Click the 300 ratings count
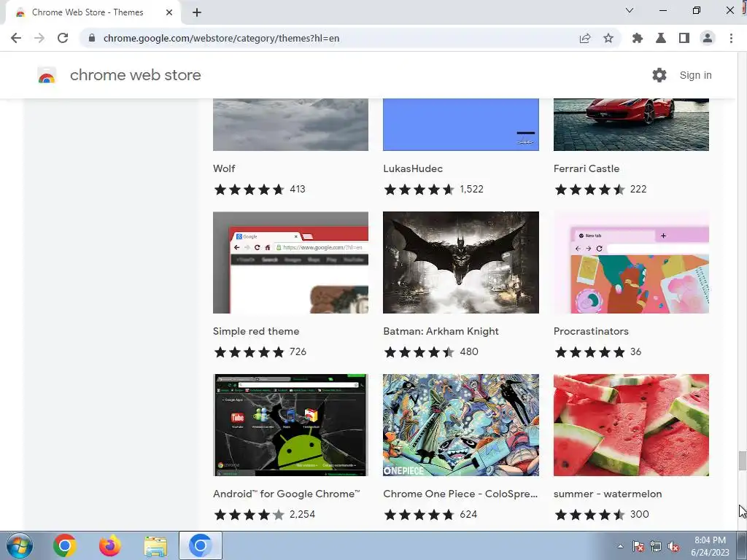 click(x=639, y=514)
